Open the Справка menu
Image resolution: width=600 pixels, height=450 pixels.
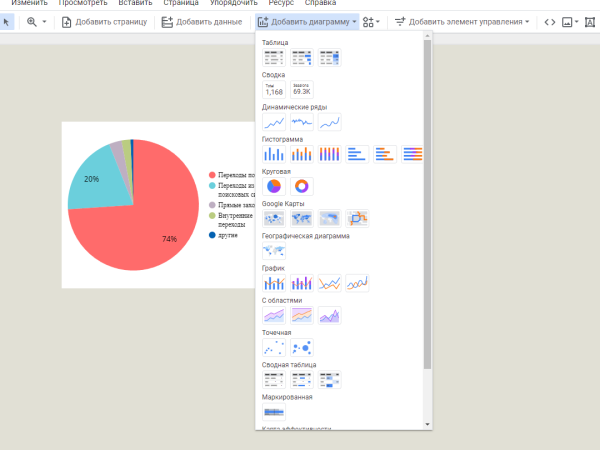(320, 4)
